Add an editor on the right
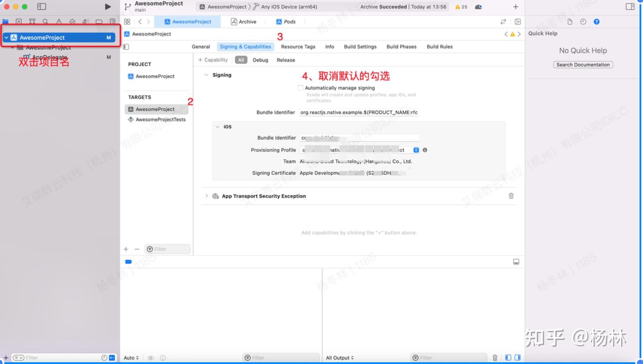Screen dimensions: 643x364 (x=518, y=21)
